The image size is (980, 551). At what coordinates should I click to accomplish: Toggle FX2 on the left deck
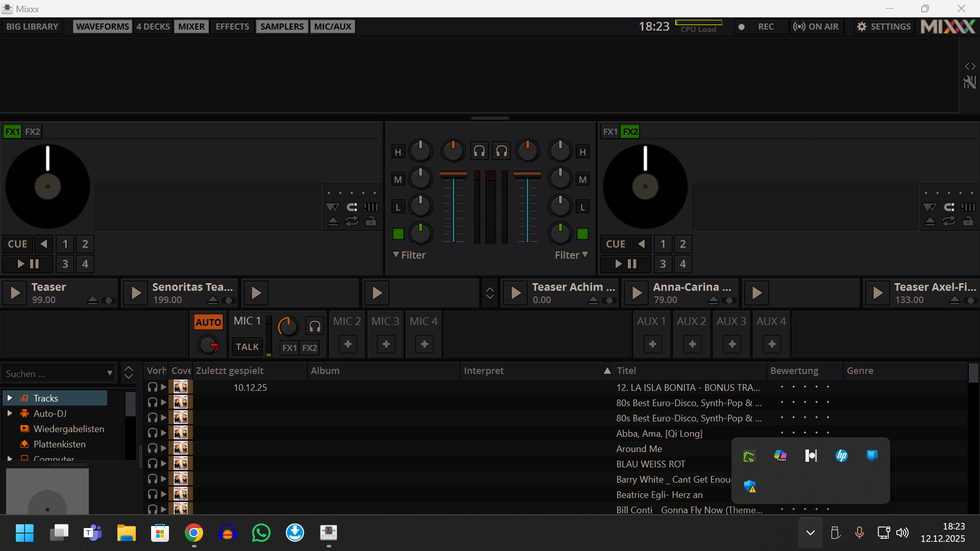coord(32,132)
